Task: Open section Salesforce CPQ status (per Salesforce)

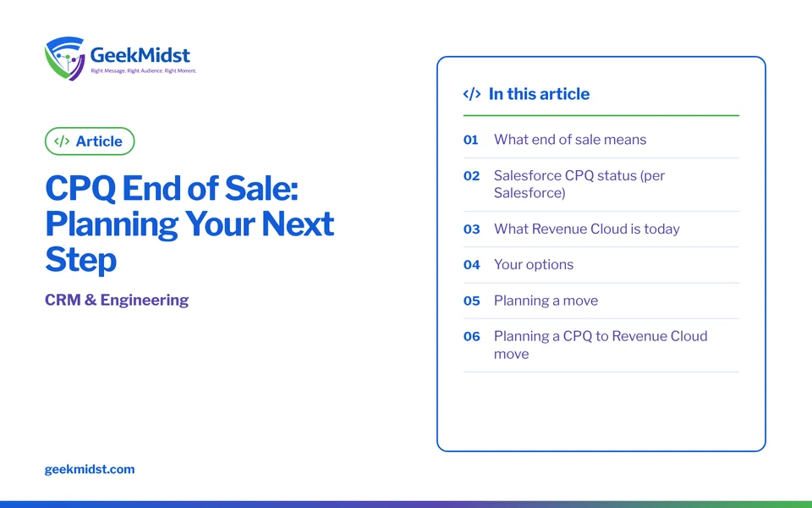Action: coord(579,184)
